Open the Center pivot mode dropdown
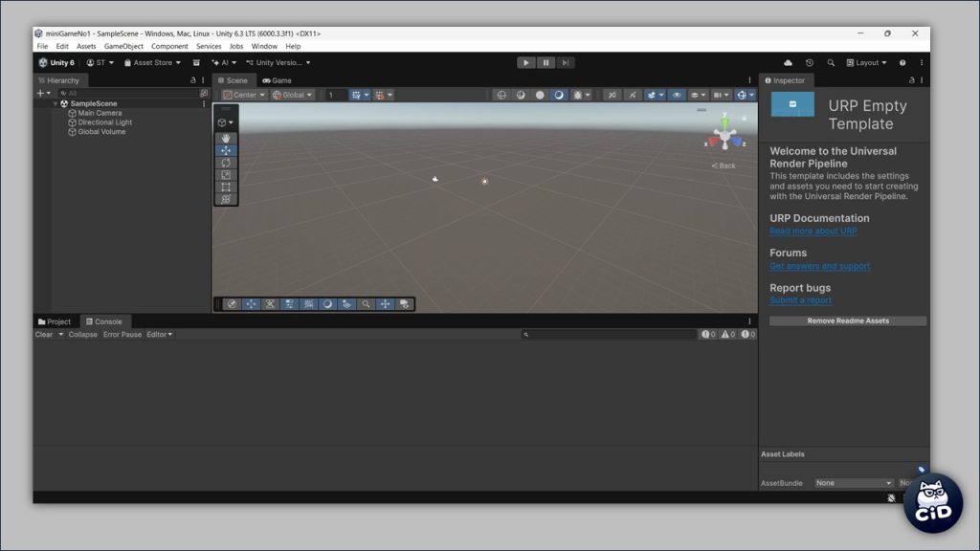The image size is (980, 551). click(244, 95)
